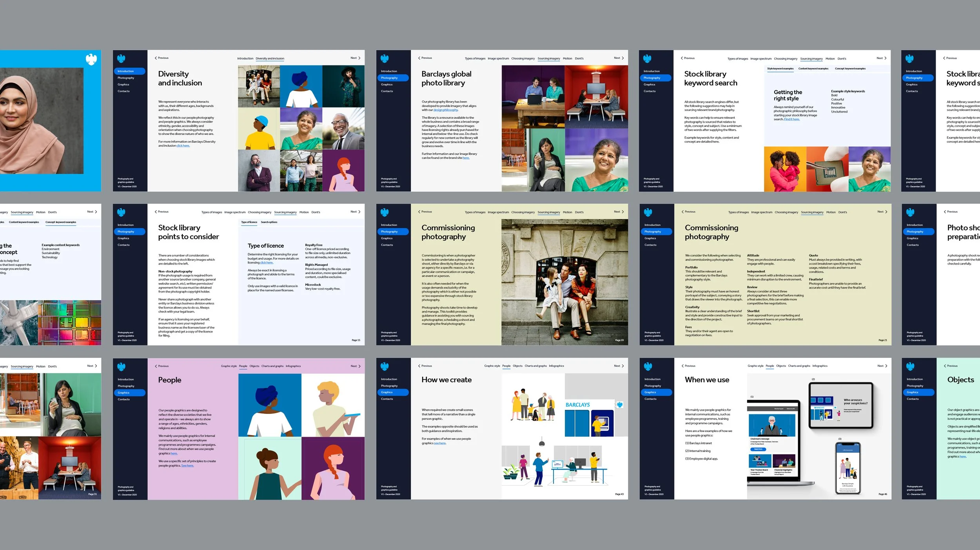The width and height of the screenshot is (980, 550).
Task: Follow the design philosophy link
Action: [x=445, y=110]
